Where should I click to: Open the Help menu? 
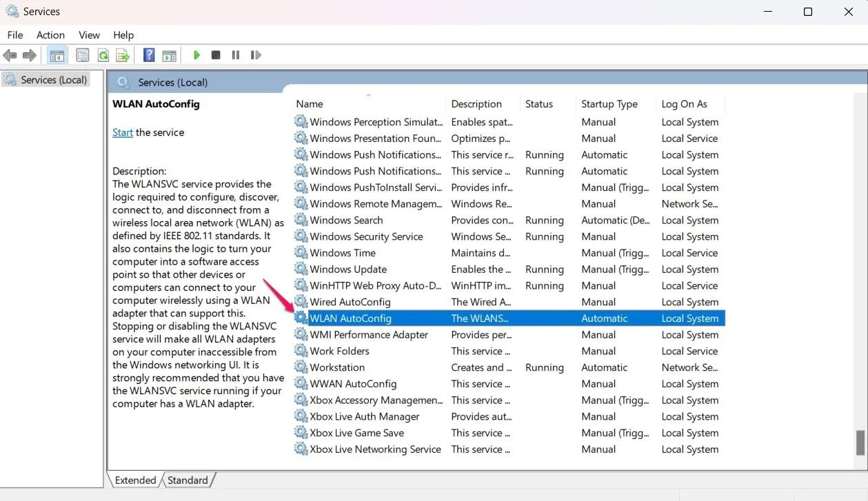[123, 35]
